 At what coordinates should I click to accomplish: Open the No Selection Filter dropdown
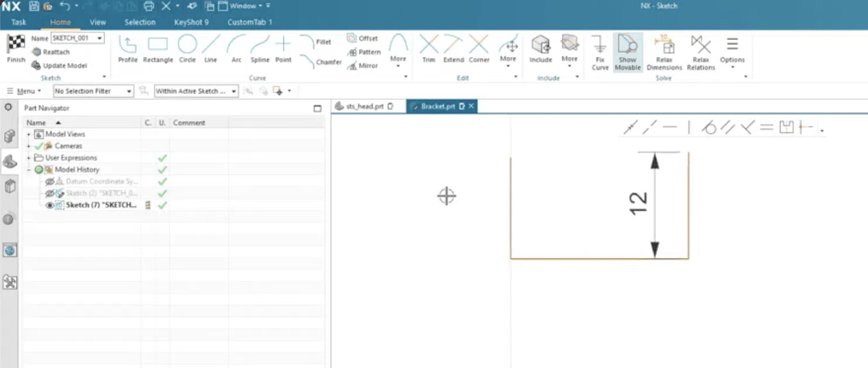click(x=94, y=91)
